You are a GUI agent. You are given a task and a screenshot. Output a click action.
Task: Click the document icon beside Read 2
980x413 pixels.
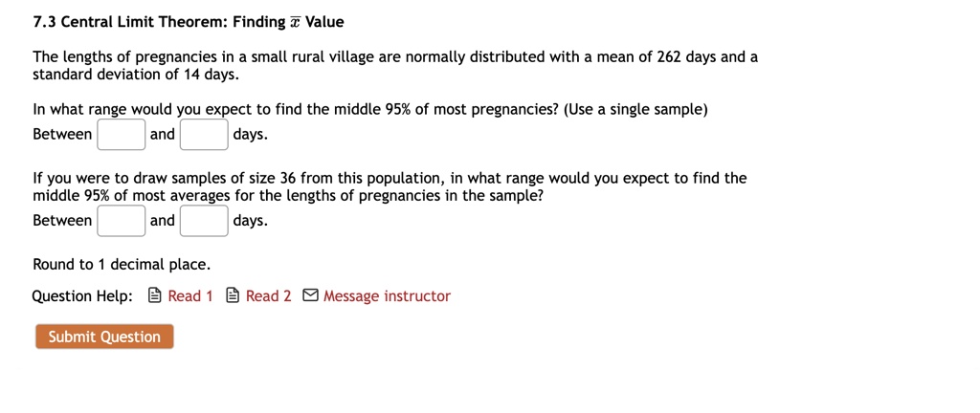pyautogui.click(x=233, y=295)
